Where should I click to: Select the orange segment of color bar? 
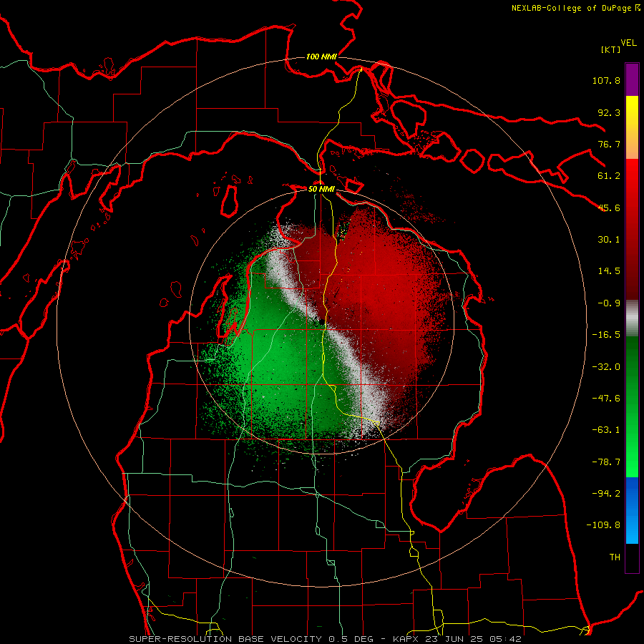632,144
